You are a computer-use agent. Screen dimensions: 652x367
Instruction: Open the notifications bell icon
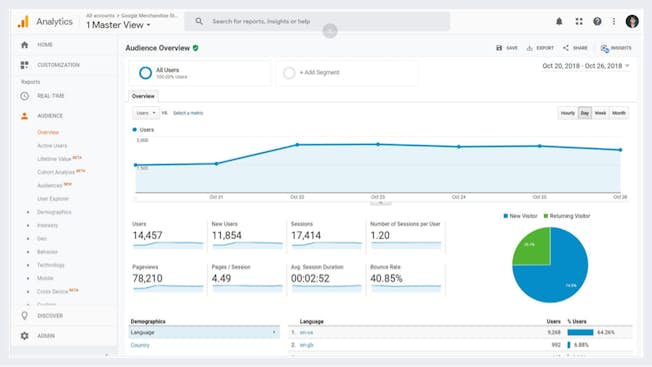click(559, 22)
